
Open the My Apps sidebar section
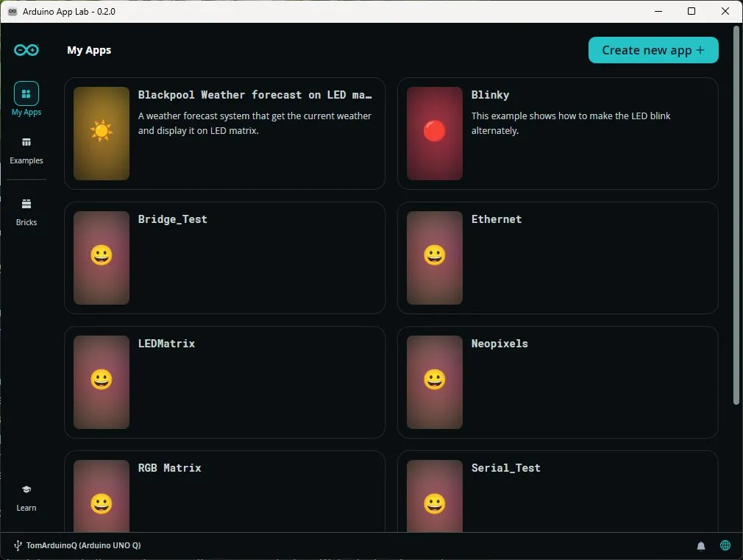26,99
